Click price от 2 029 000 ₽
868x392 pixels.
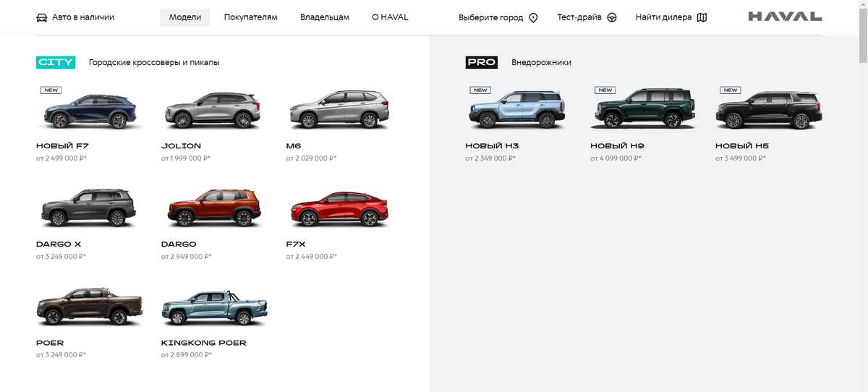[x=312, y=158]
